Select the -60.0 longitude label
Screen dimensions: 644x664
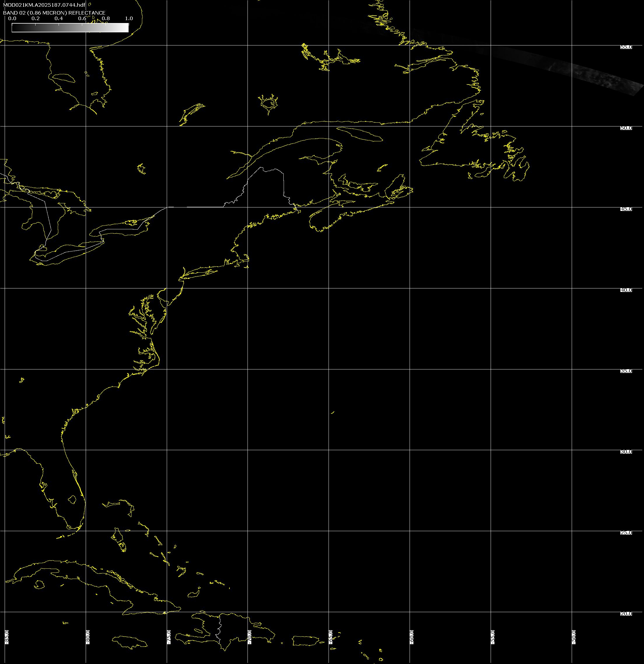click(412, 637)
